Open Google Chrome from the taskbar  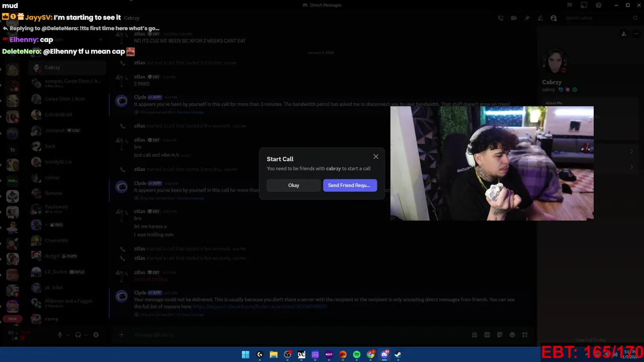click(370, 354)
